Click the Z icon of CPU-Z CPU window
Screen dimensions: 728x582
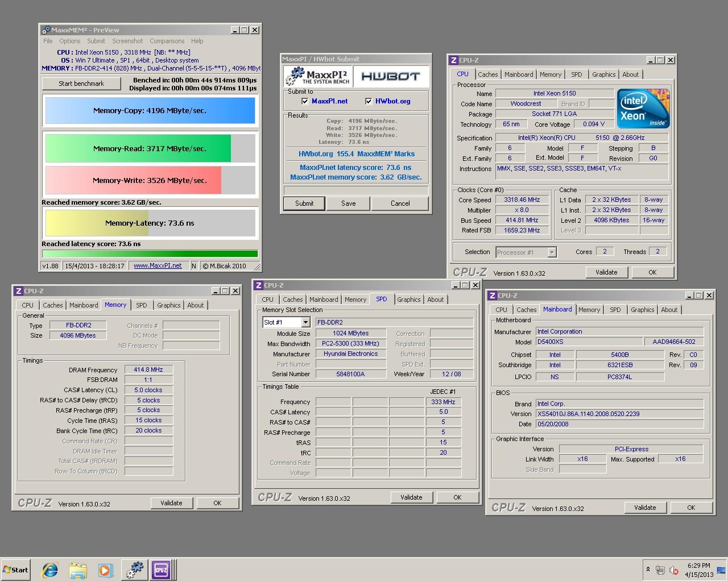[x=453, y=60]
